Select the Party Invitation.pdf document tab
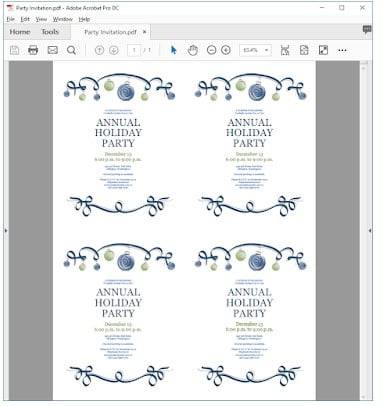The height and width of the screenshot is (406, 382). [x=110, y=32]
